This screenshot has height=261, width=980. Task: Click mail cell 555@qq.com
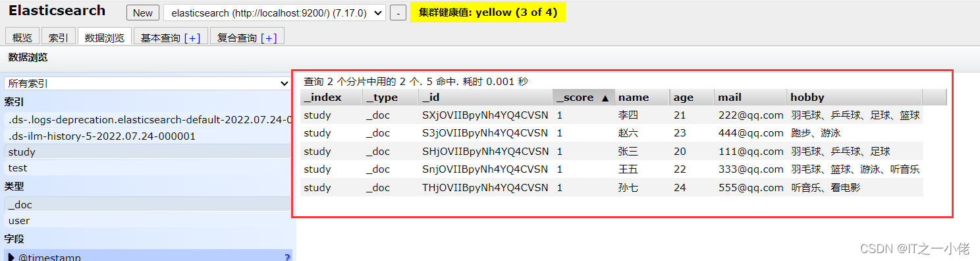point(751,188)
